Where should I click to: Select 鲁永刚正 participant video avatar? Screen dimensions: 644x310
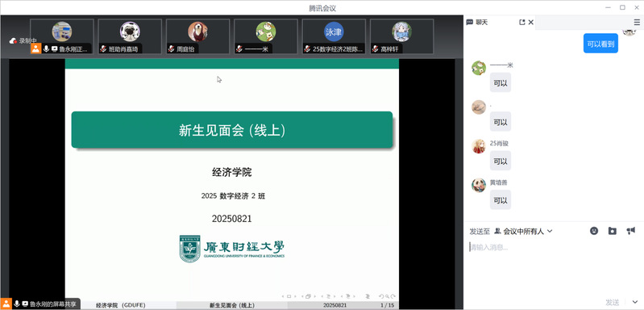(x=62, y=31)
